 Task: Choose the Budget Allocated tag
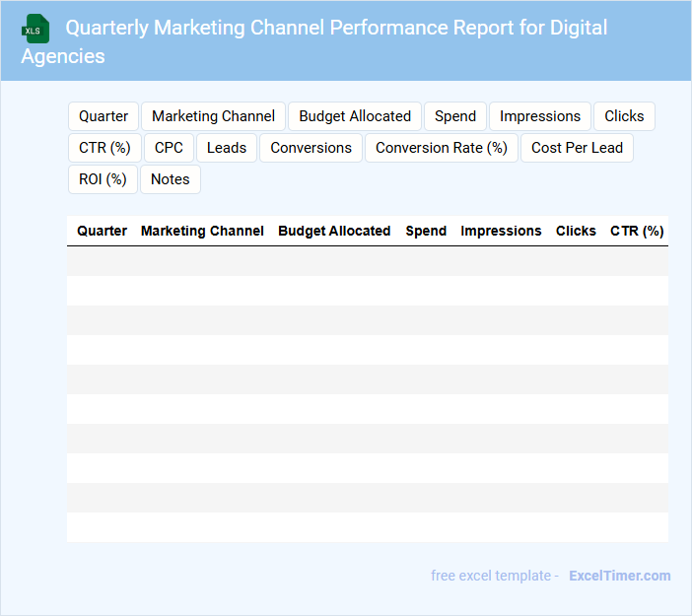point(355,116)
